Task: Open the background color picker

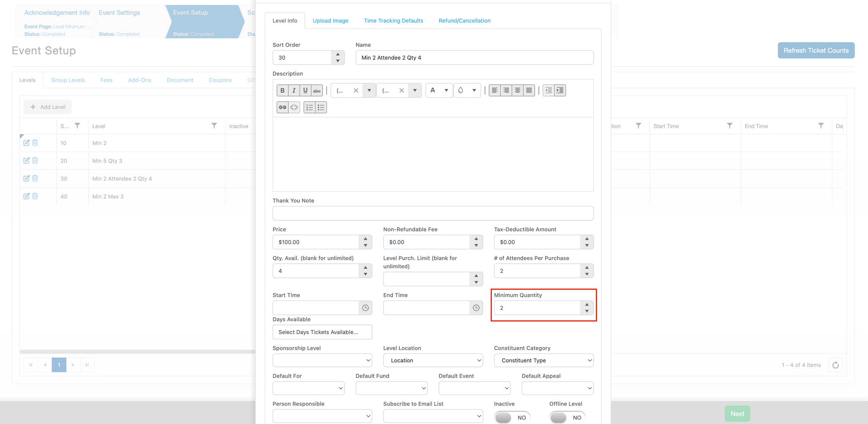Action: coord(467,91)
